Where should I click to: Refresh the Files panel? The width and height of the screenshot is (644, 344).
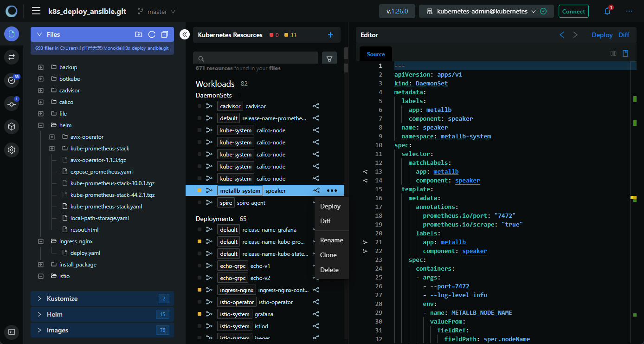click(x=151, y=34)
